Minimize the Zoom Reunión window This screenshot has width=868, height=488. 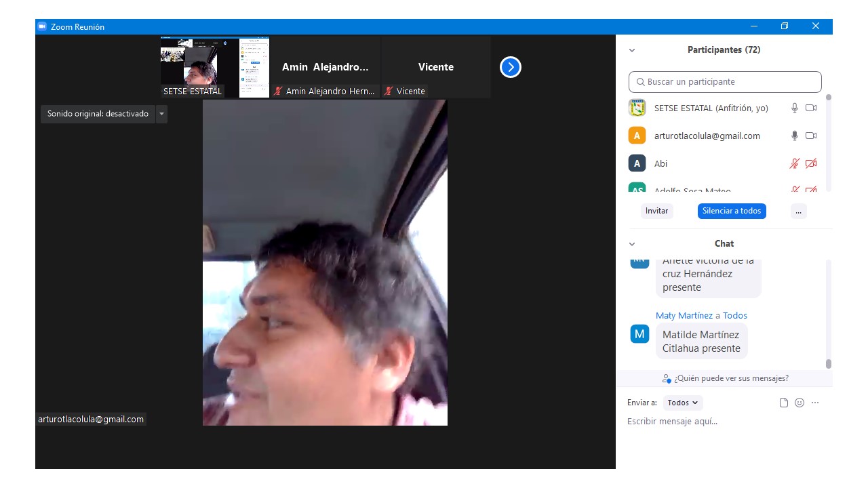[754, 26]
